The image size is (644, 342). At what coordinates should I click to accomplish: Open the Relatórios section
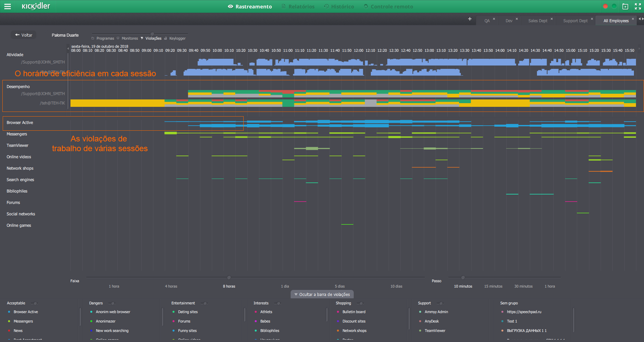pos(298,6)
